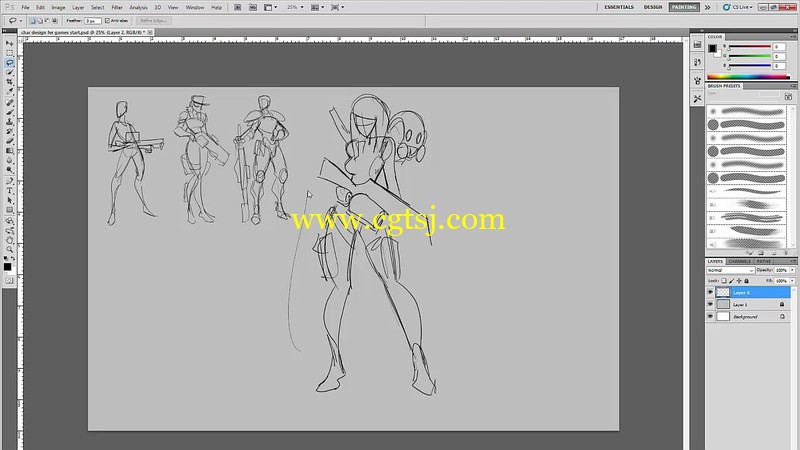The image size is (800, 450).
Task: Toggle Lock position icon
Action: pos(739,281)
